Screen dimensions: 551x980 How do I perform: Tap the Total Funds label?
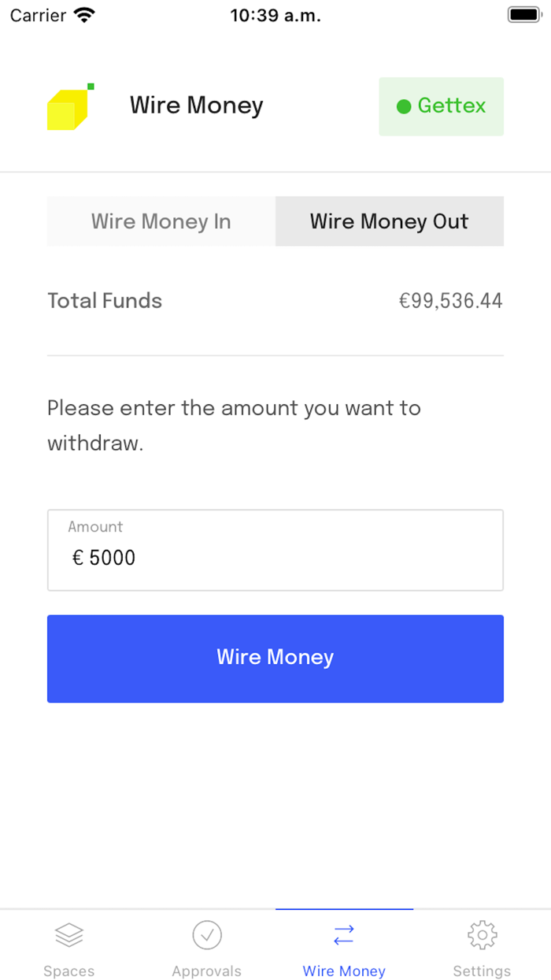coord(105,301)
